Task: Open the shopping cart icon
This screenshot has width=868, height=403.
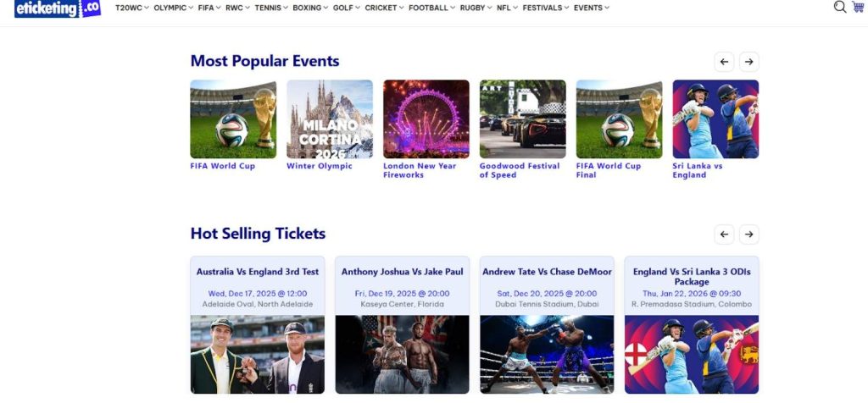Action: pyautogui.click(x=858, y=7)
